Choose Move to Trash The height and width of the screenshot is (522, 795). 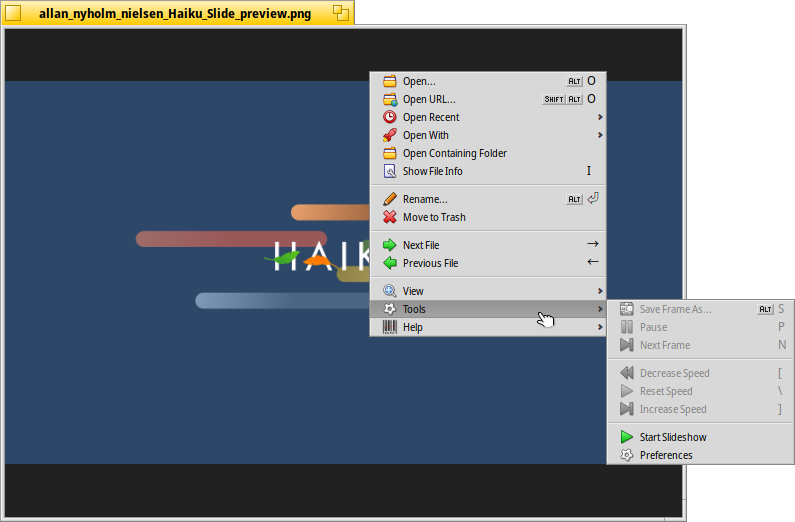(x=488, y=217)
